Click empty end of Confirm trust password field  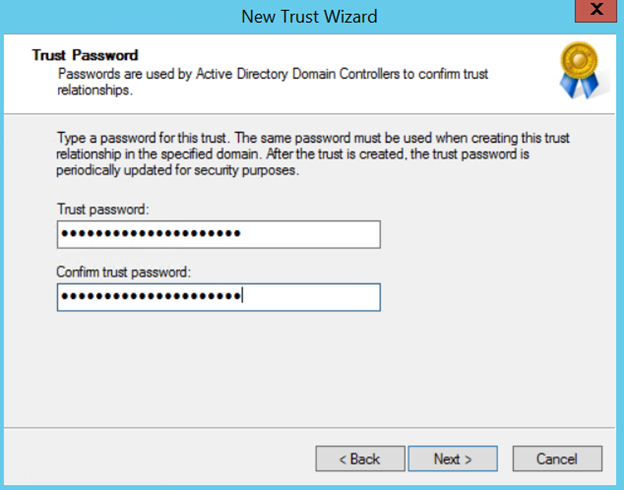[320, 297]
